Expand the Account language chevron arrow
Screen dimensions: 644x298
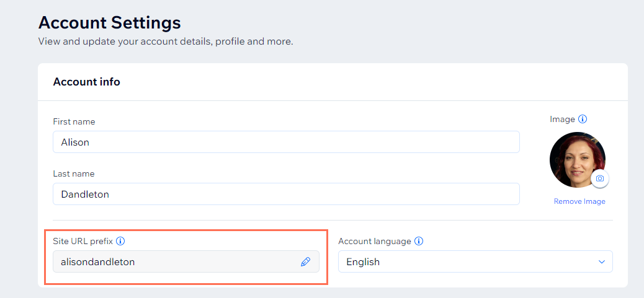601,262
